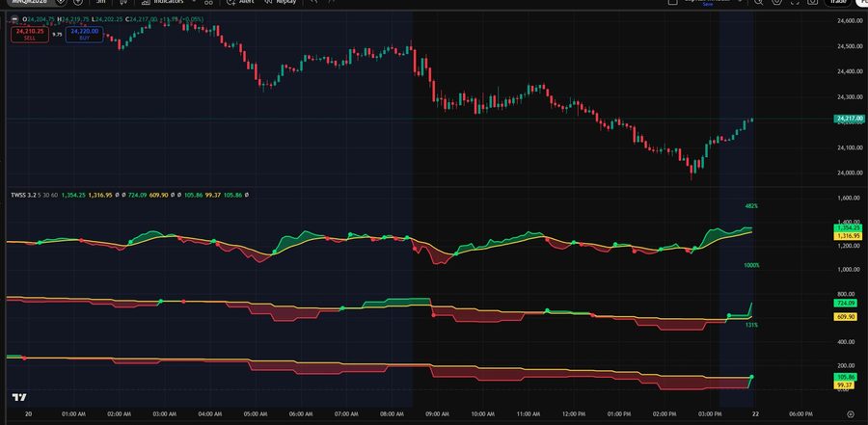Click the 24,400.00 price axis label
This screenshot has width=868, height=425.
pos(849,71)
